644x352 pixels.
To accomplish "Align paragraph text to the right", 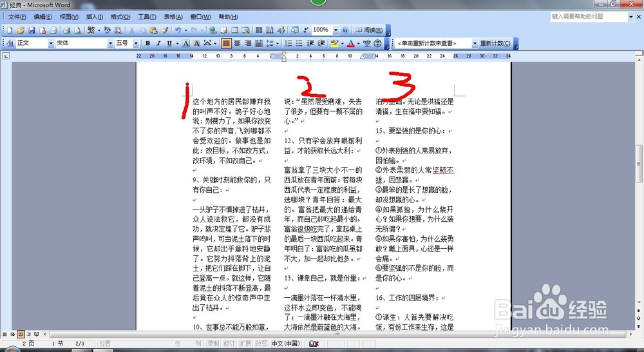I will point(248,43).
